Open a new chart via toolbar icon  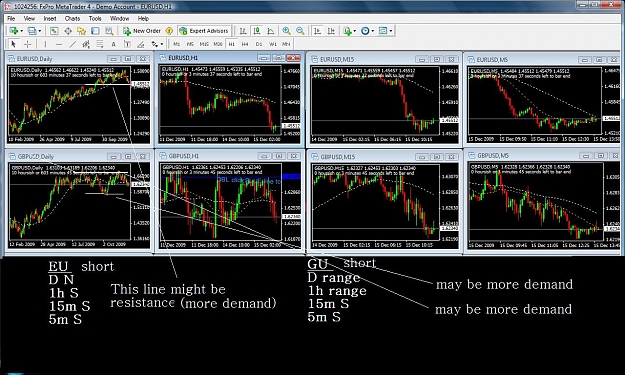[x=14, y=31]
